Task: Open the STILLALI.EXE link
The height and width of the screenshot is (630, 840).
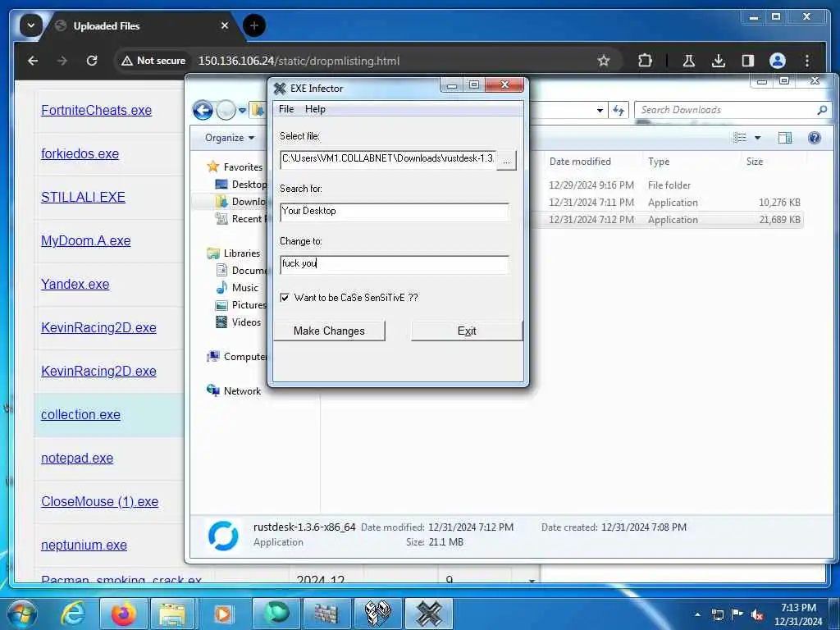Action: click(83, 197)
